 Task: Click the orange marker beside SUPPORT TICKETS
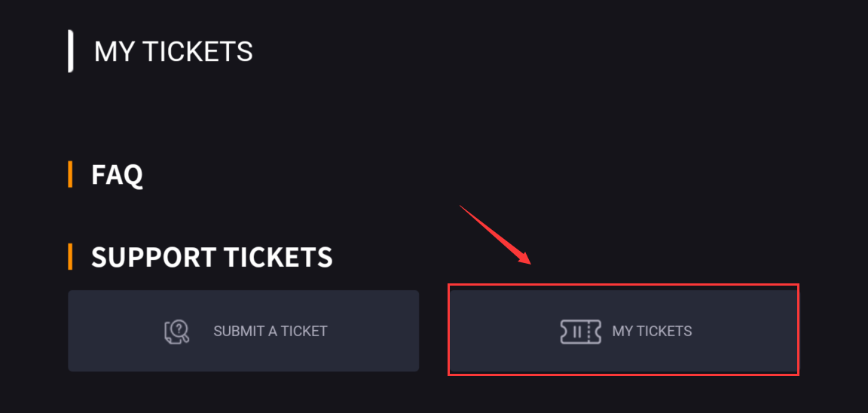[x=70, y=257]
